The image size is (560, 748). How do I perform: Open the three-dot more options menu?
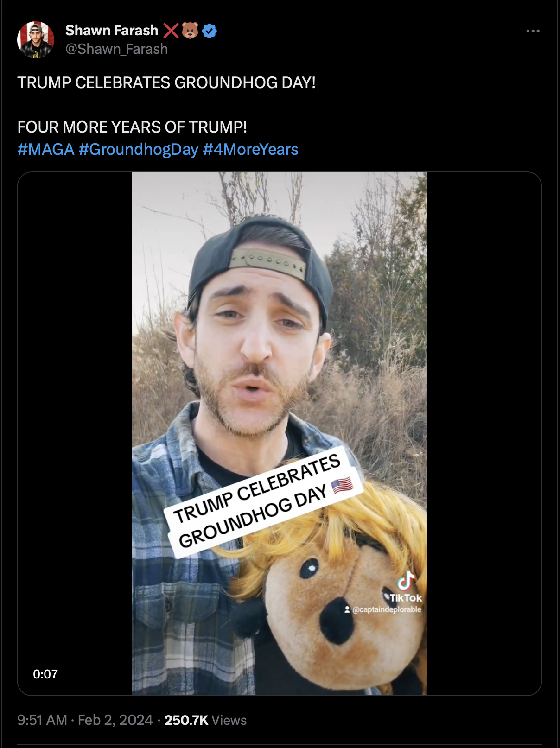533,31
